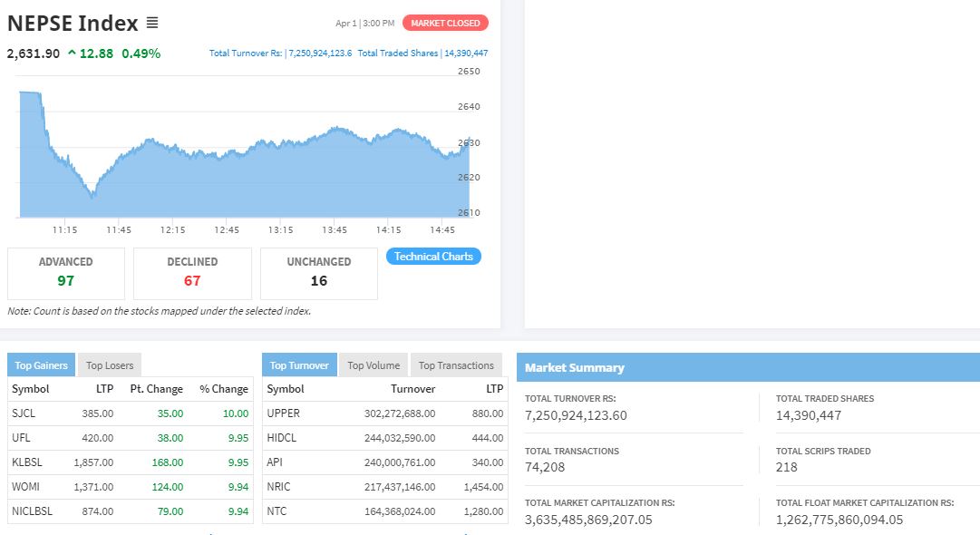Click the green up-arrow change indicator
Image resolution: width=980 pixels, height=535 pixels.
pyautogui.click(x=72, y=53)
